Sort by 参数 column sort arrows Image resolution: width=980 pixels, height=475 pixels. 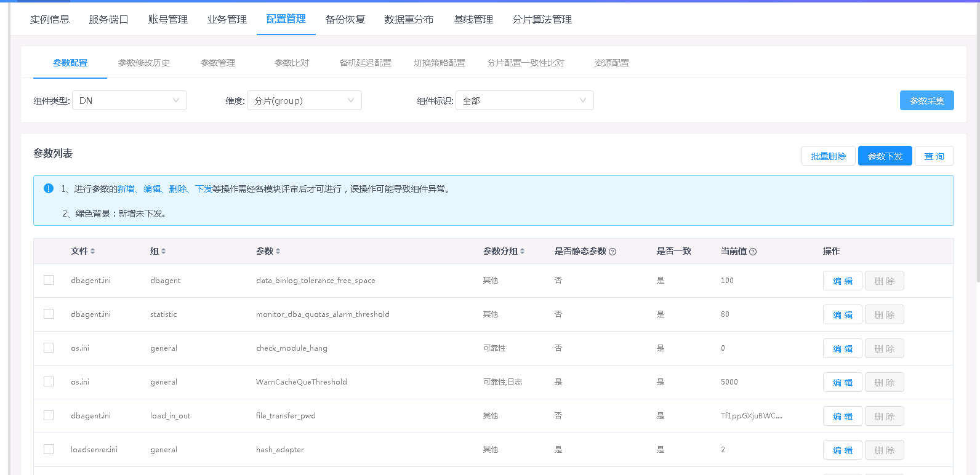(x=278, y=251)
